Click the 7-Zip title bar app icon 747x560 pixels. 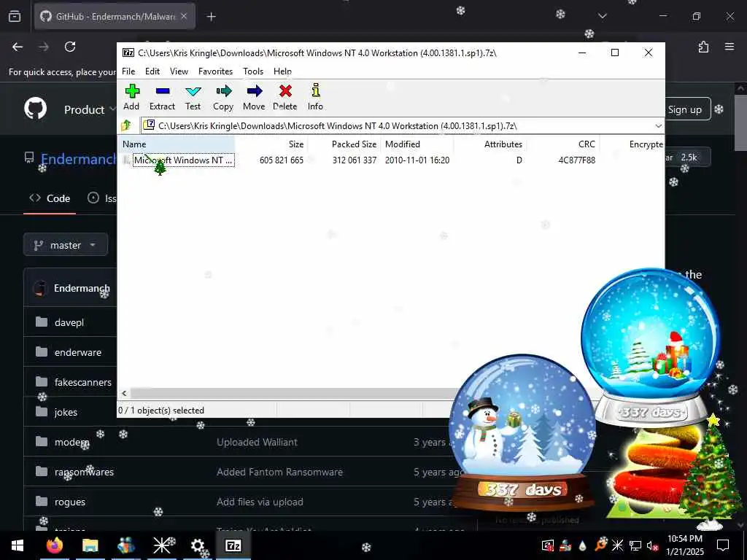(128, 52)
